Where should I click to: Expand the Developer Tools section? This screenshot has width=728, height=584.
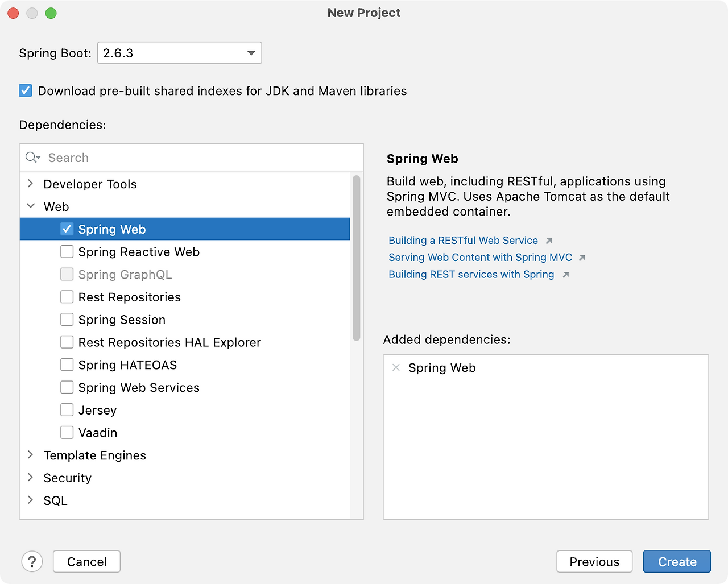click(30, 184)
